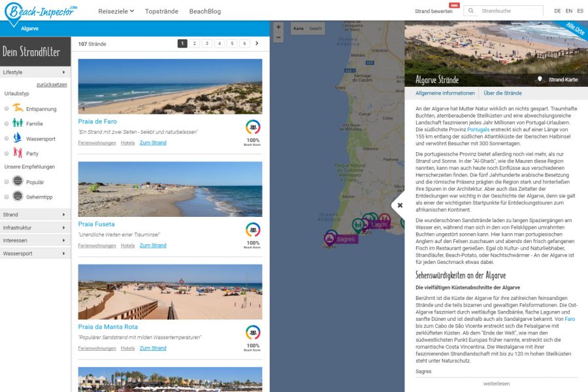588x392 pixels.
Task: Select the Familie radio option
Action: click(7, 123)
